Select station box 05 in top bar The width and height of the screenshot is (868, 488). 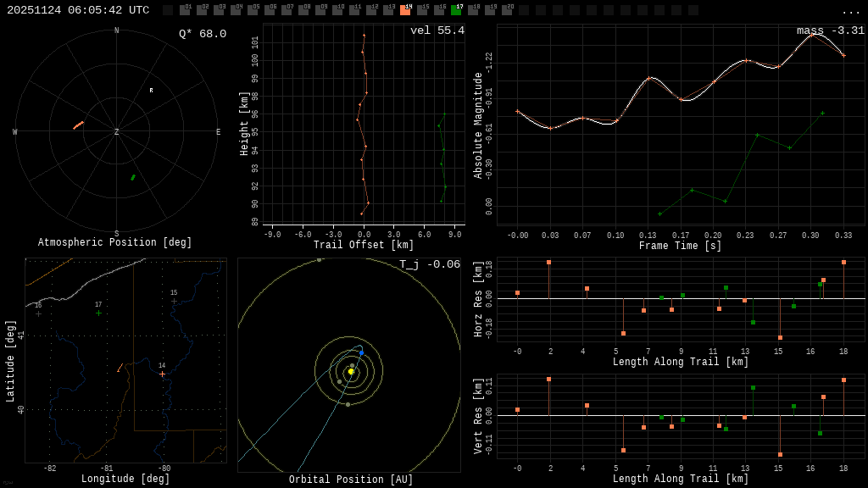[x=253, y=10]
